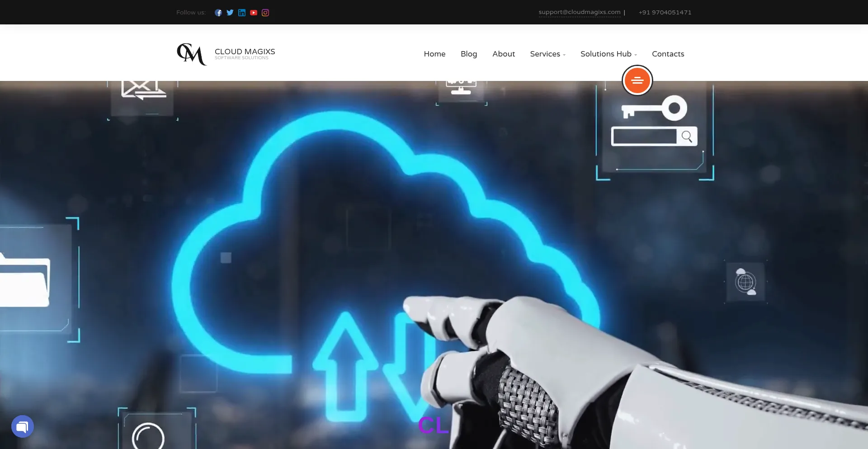Open the Facebook social icon
Image resolution: width=868 pixels, height=449 pixels.
pos(218,12)
